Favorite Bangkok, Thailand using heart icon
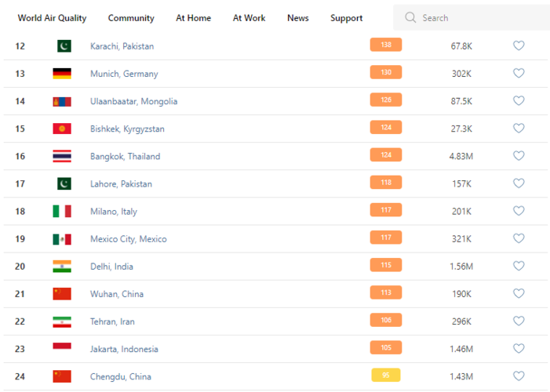 [x=519, y=156]
